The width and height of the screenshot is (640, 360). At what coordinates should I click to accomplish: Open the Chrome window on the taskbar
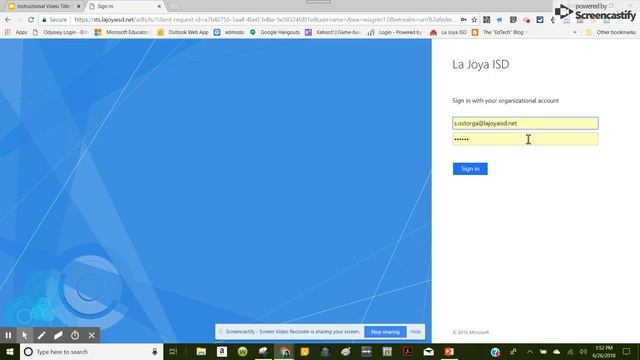(284, 351)
